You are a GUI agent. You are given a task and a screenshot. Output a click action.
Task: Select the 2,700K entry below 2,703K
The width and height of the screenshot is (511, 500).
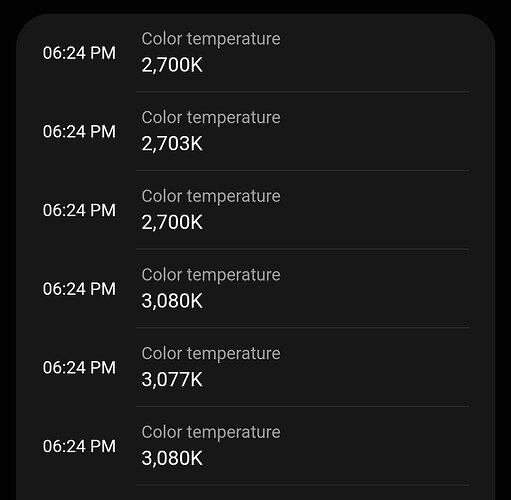coord(256,210)
